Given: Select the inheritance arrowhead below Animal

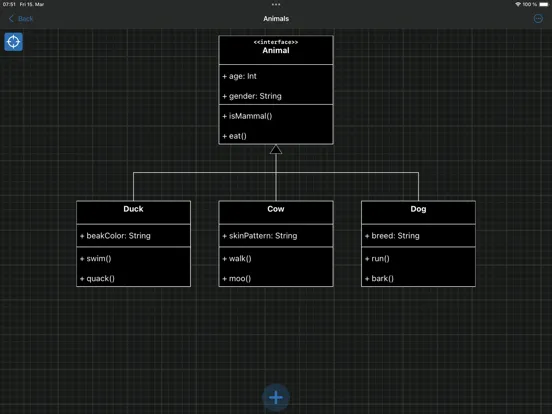Looking at the screenshot, I should pos(276,149).
